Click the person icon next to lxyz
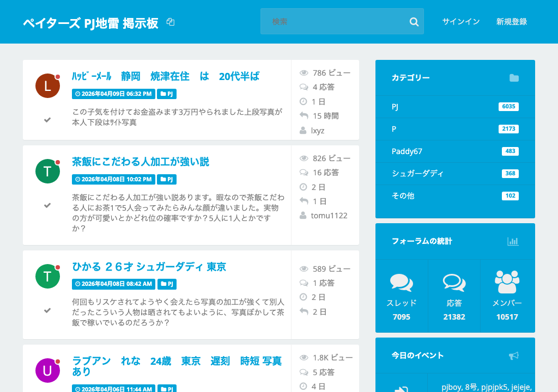 (x=304, y=131)
